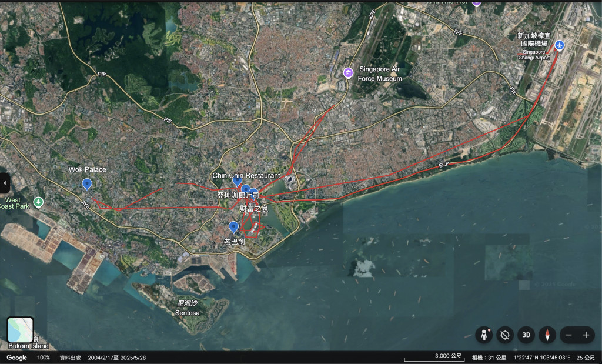602x364 pixels.
Task: Click the Google logo in status bar
Action: coord(17,358)
